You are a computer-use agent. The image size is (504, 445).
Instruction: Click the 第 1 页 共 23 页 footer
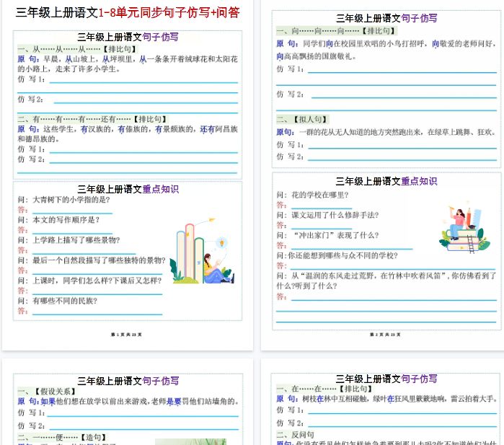tap(126, 335)
